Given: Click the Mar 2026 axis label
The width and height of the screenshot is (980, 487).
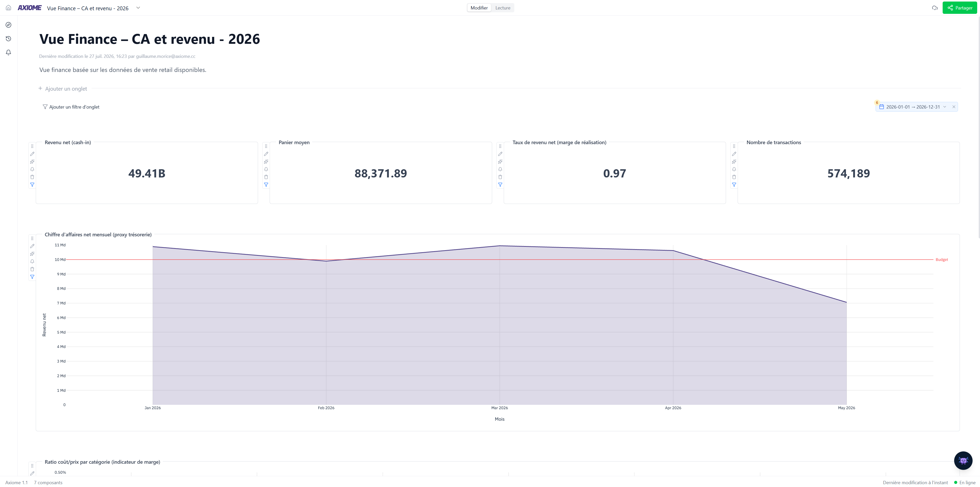Looking at the screenshot, I should pyautogui.click(x=499, y=408).
